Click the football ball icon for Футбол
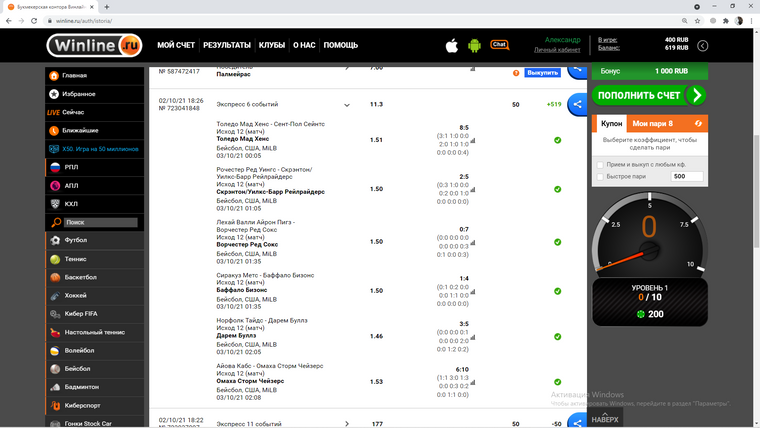 point(55,240)
